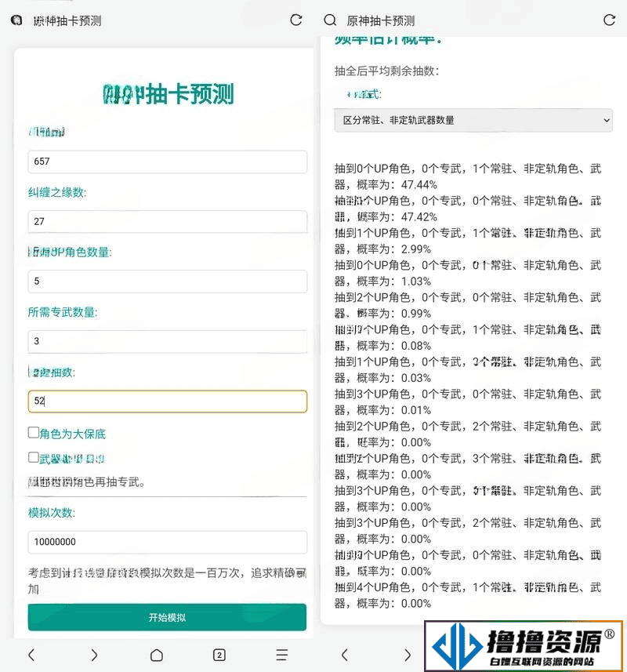Image resolution: width=627 pixels, height=672 pixels.
Task: Focus the input containing 657
Action: pyautogui.click(x=167, y=162)
